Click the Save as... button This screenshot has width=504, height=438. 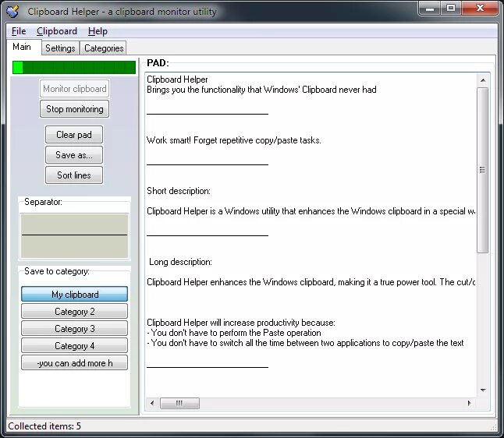[74, 155]
